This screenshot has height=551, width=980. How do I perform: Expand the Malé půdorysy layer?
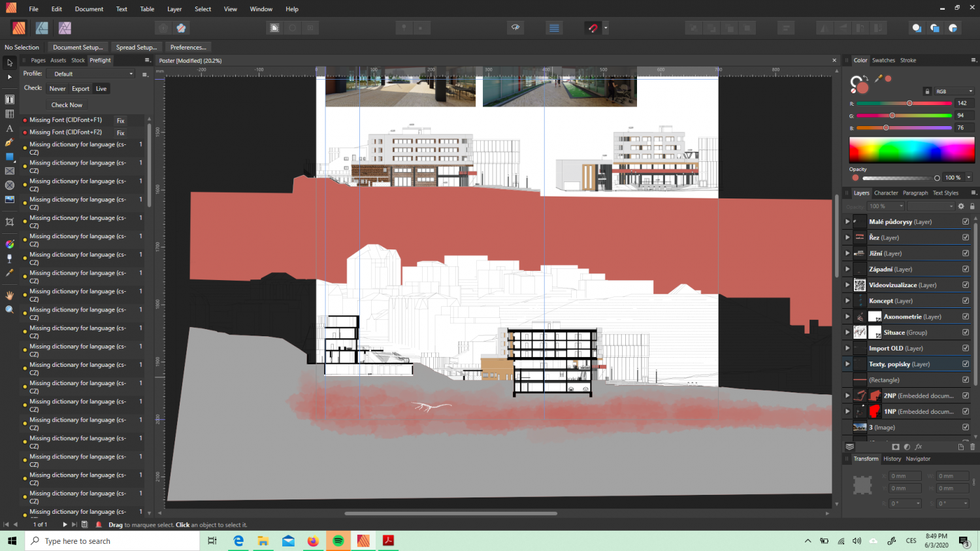(847, 222)
